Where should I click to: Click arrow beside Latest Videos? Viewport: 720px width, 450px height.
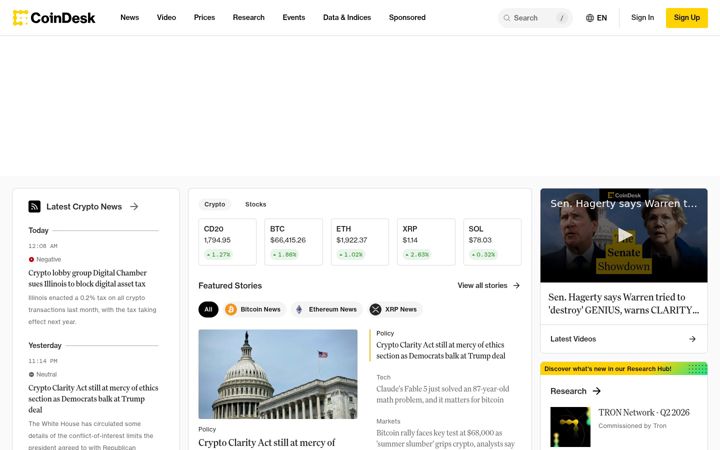tap(692, 339)
